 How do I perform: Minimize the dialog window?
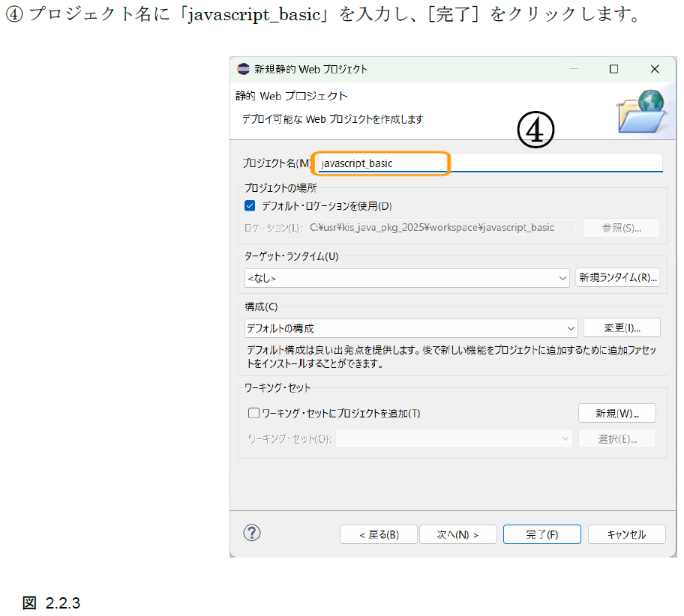point(574,69)
